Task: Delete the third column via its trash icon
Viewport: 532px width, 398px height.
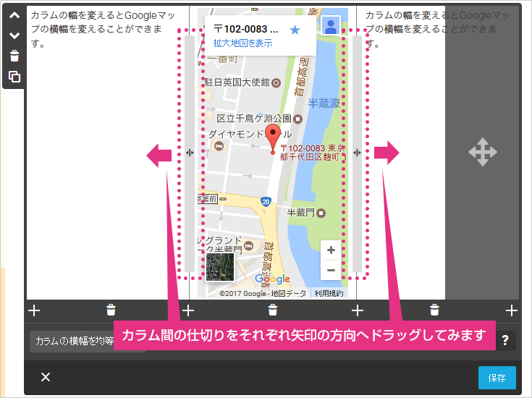Action: pyautogui.click(x=434, y=310)
